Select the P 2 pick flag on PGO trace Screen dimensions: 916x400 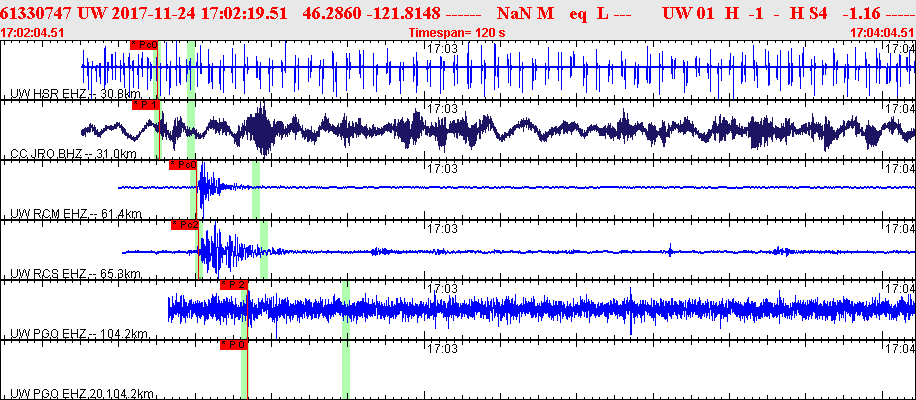234,285
